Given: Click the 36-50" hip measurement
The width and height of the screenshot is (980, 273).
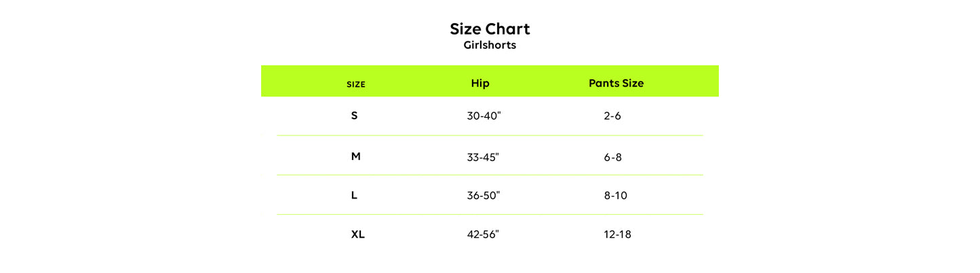Looking at the screenshot, I should click(x=484, y=196).
